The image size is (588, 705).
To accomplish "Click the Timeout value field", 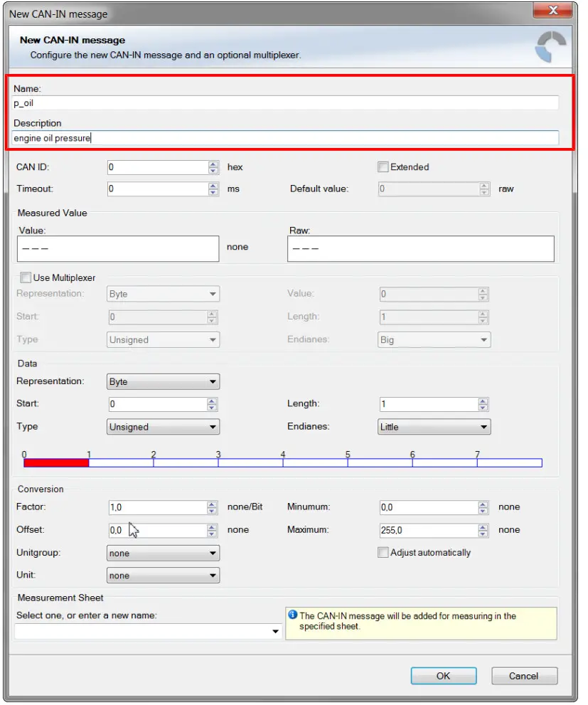I will point(158,189).
